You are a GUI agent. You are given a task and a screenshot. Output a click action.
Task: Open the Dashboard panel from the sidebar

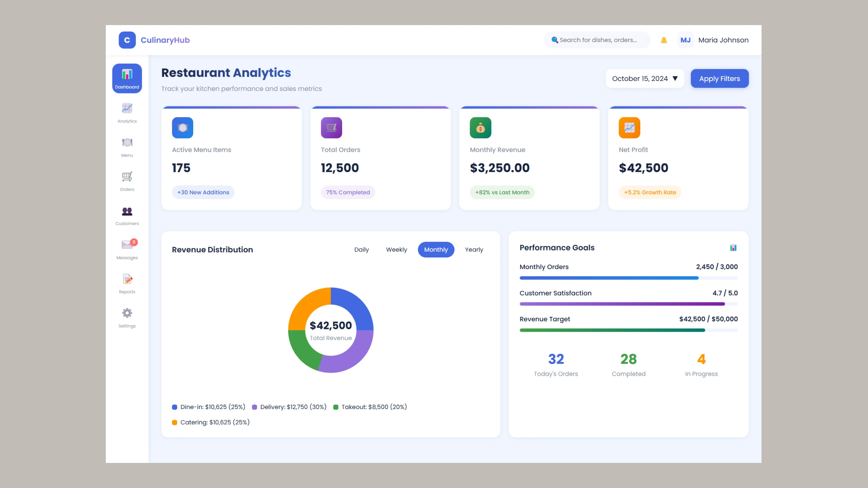pos(127,78)
